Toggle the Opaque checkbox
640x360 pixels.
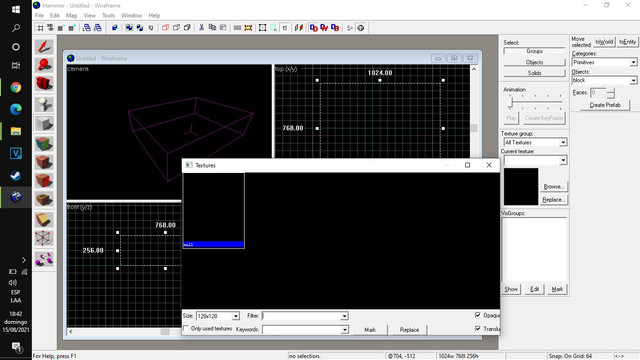tap(478, 315)
